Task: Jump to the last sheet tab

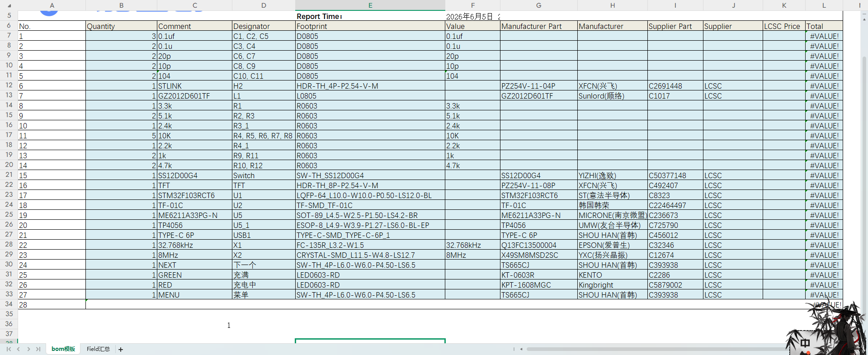Action: tap(38, 349)
